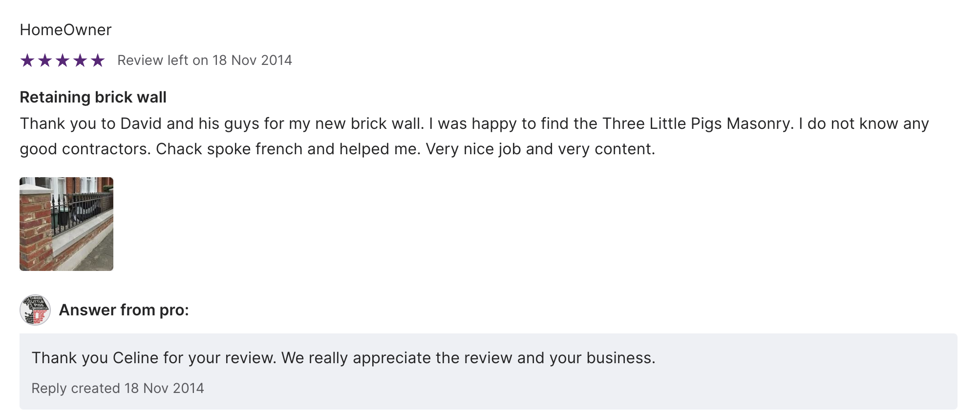Click the Three Little Pigs pro avatar logo
This screenshot has height=412, width=980.
[35, 310]
